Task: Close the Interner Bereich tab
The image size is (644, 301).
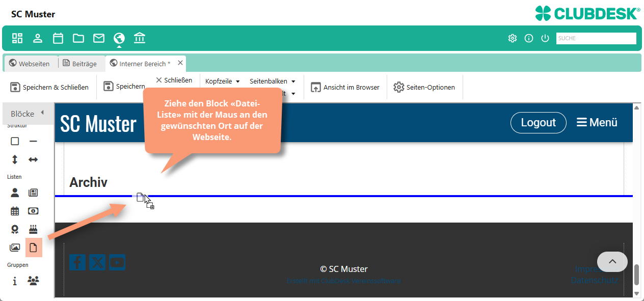Action: coord(180,63)
